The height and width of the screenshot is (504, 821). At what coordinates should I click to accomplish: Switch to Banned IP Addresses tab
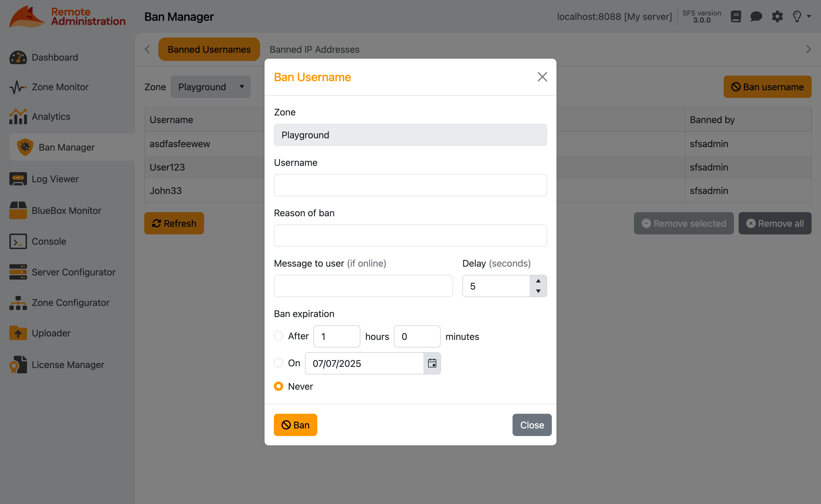point(314,49)
